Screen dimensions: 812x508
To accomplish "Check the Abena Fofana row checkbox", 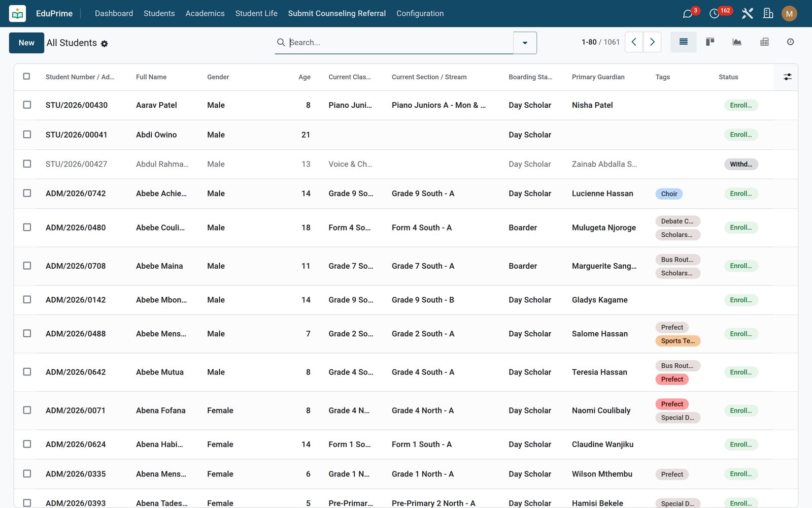I will 27,410.
